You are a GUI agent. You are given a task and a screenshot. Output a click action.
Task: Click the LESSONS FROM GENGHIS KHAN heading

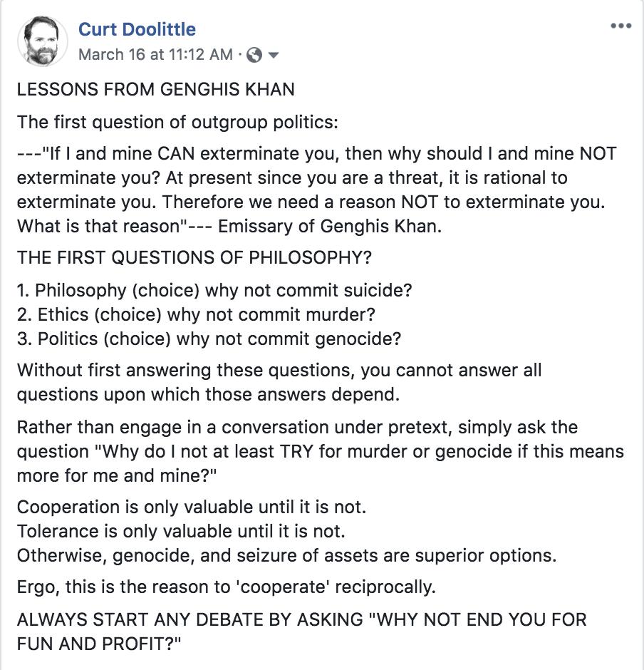[x=156, y=91]
